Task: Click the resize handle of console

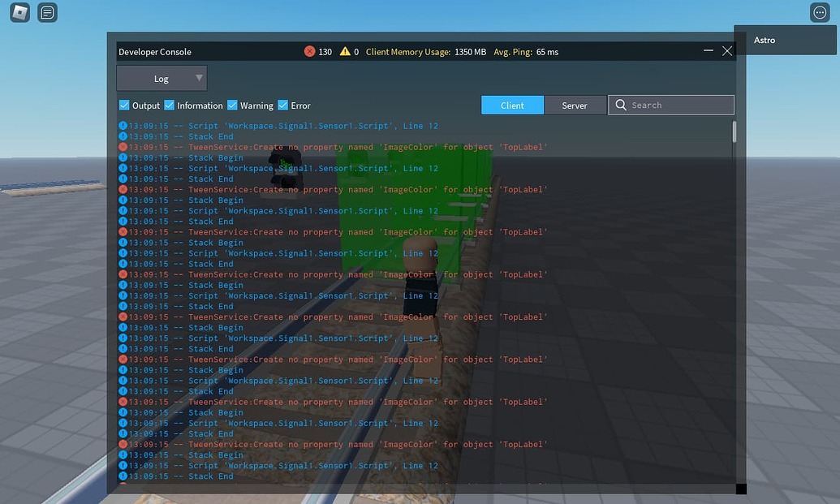Action: 741,489
